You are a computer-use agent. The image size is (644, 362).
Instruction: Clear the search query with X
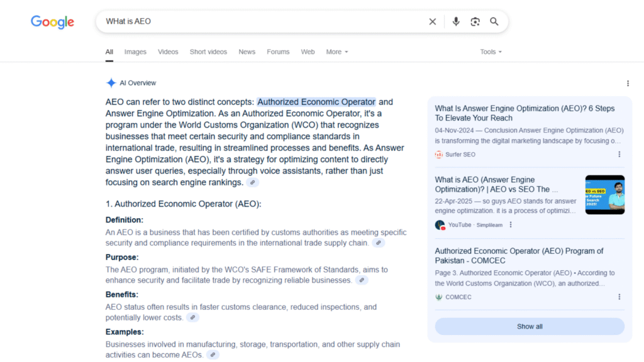pos(433,22)
